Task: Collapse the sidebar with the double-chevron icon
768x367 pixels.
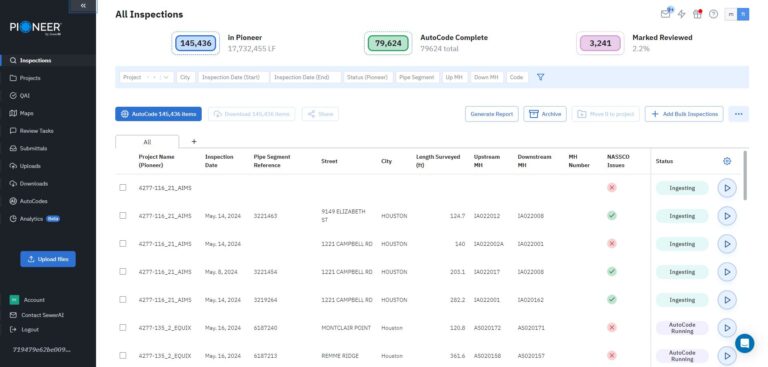Action: click(x=83, y=5)
